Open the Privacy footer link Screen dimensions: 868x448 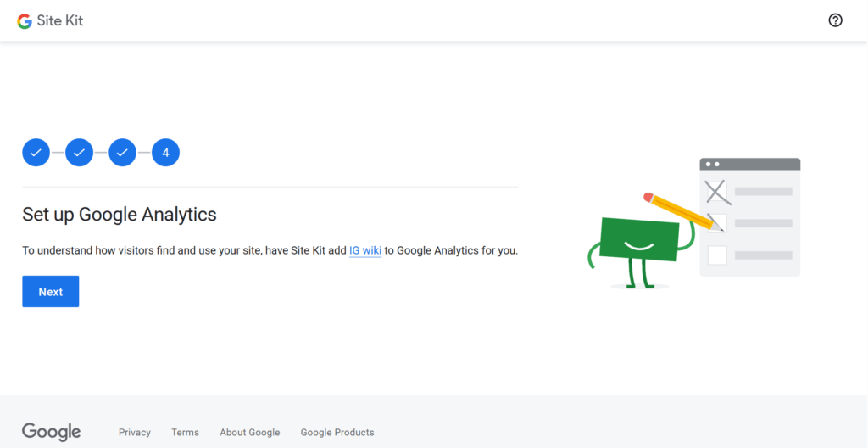[x=135, y=432]
